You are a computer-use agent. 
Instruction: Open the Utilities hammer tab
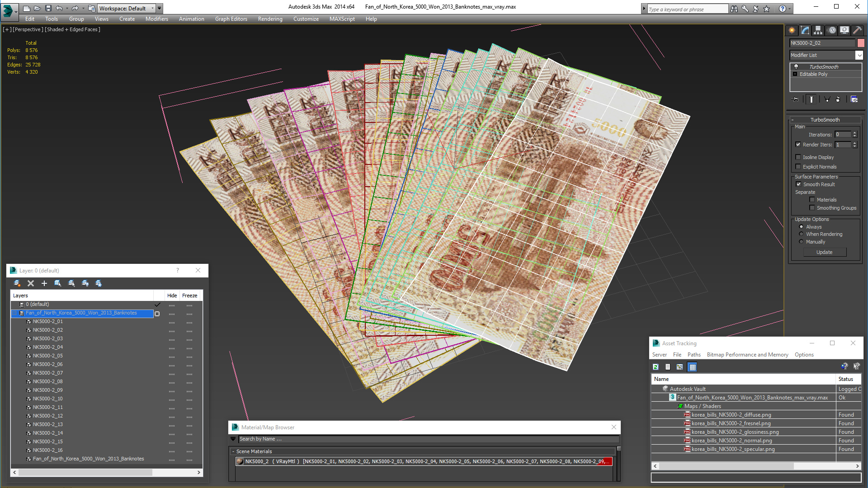[x=858, y=30]
